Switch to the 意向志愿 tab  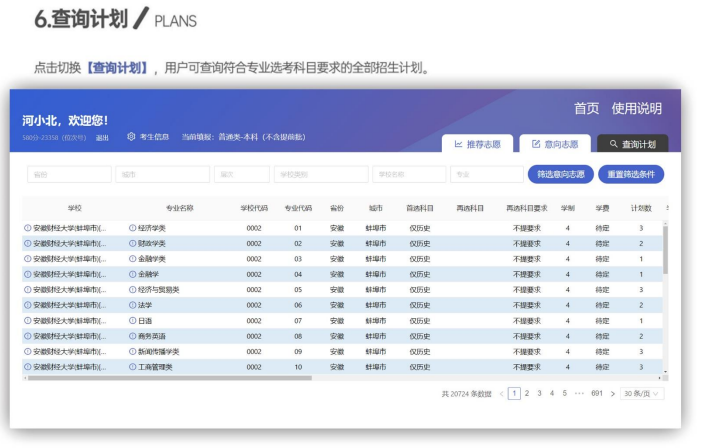point(555,144)
